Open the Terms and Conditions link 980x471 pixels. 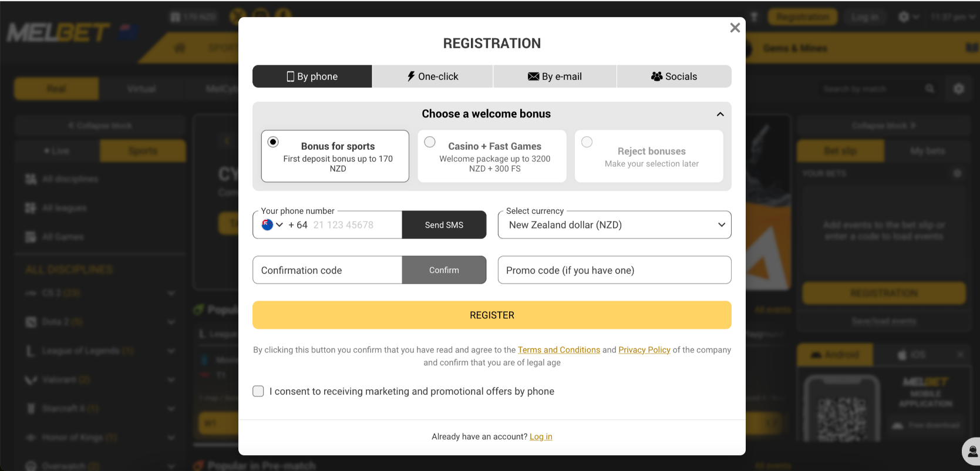pos(558,350)
